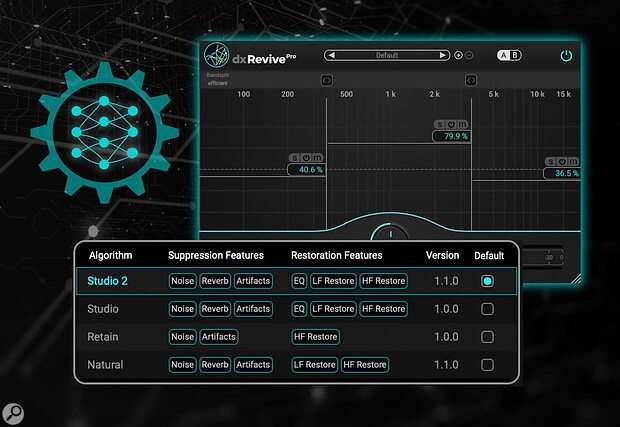Select the Natural algorithm row
Image resolution: width=620 pixels, height=427 pixels.
(297, 365)
